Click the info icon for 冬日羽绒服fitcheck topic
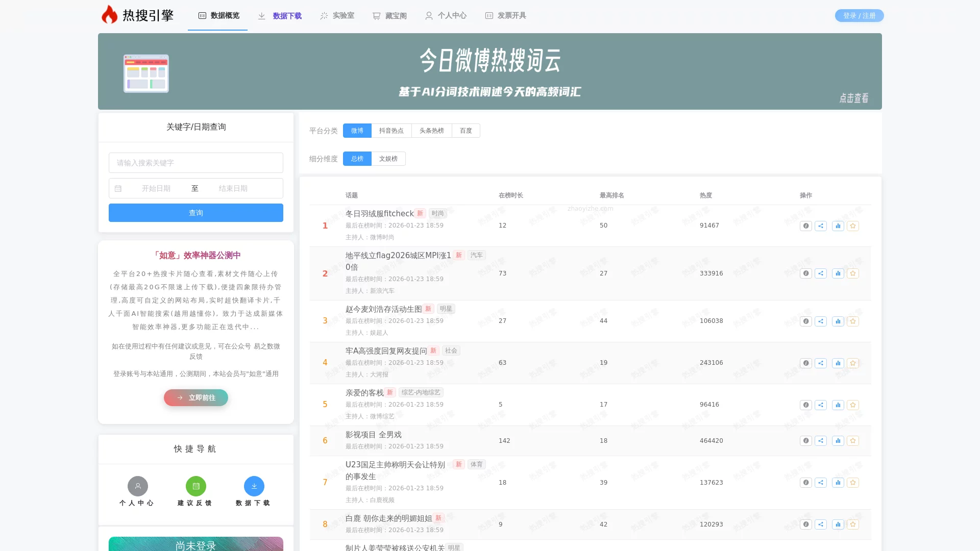This screenshot has width=980, height=551. point(805,226)
